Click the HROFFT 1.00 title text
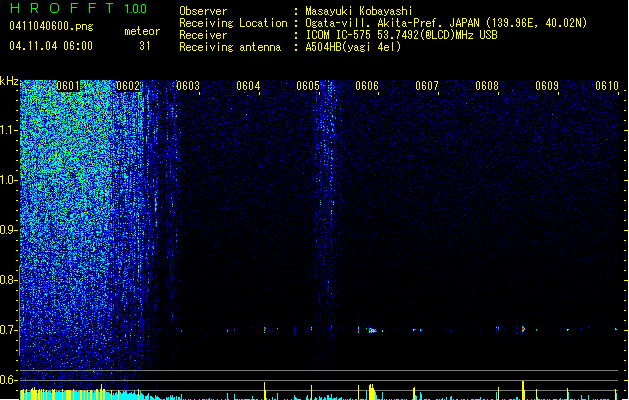The height and width of the screenshot is (400, 629). pyautogui.click(x=78, y=8)
